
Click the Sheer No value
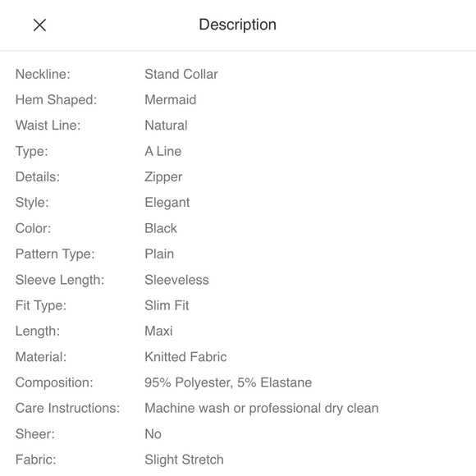153,434
